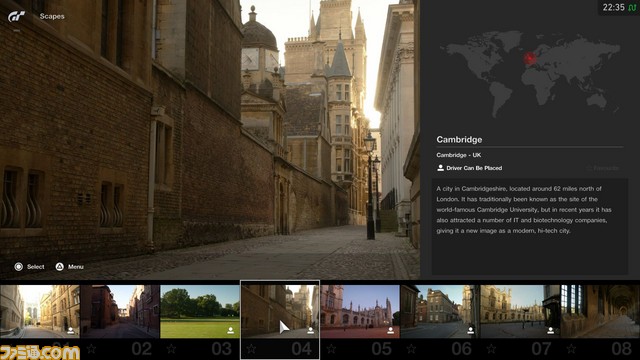Select the green lawn scene thumbnail 03
This screenshot has width=640, height=360.
pyautogui.click(x=200, y=311)
